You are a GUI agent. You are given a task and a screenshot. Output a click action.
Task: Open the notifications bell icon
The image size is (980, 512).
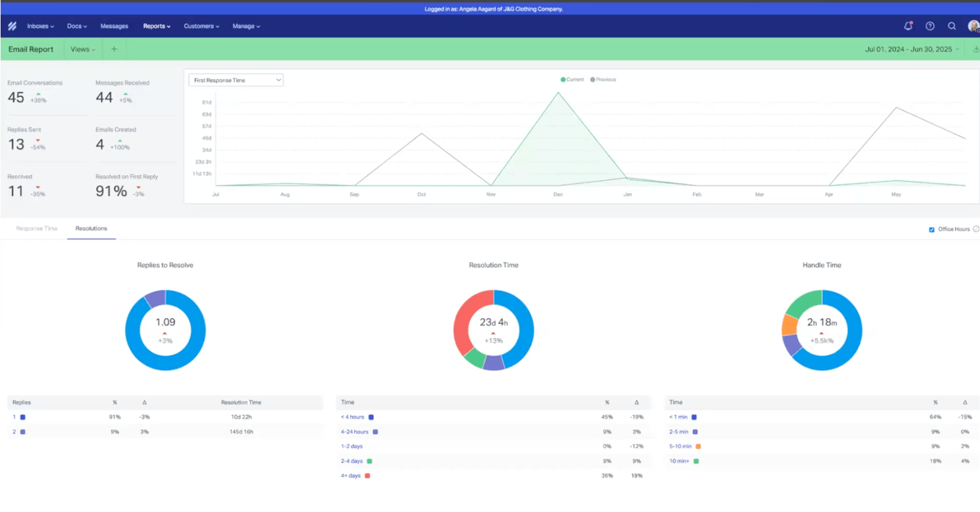point(908,26)
